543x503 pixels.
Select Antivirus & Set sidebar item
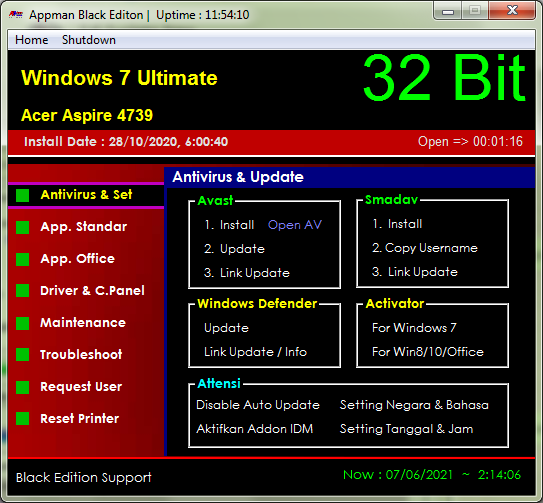[x=86, y=194]
